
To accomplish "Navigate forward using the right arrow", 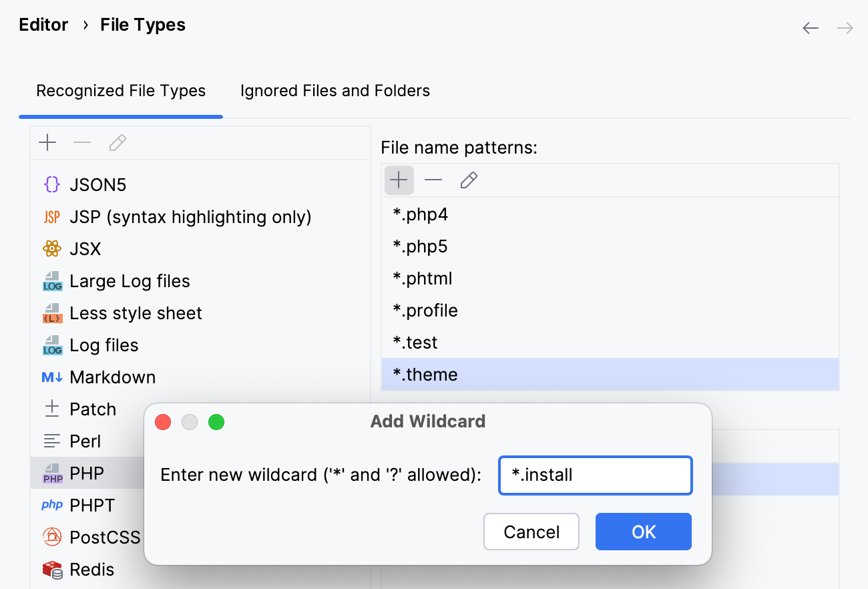I will tap(845, 28).
